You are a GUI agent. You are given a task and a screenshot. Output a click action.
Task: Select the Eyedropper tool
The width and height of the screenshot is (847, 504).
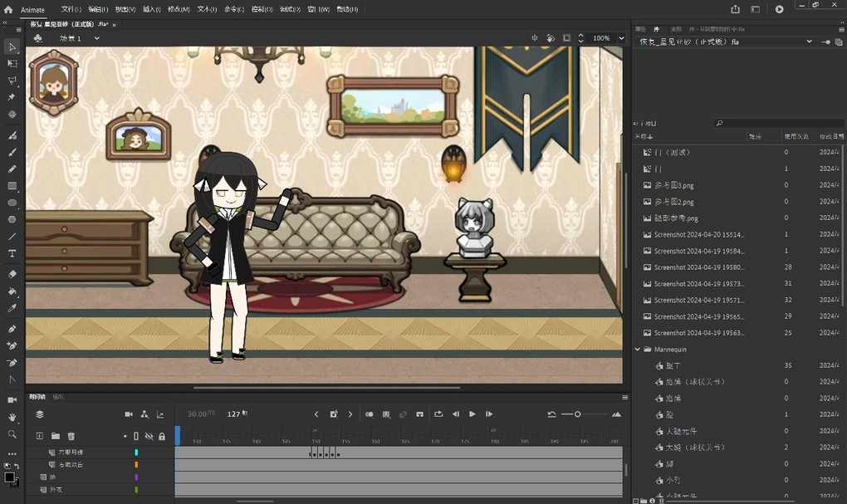(12, 308)
